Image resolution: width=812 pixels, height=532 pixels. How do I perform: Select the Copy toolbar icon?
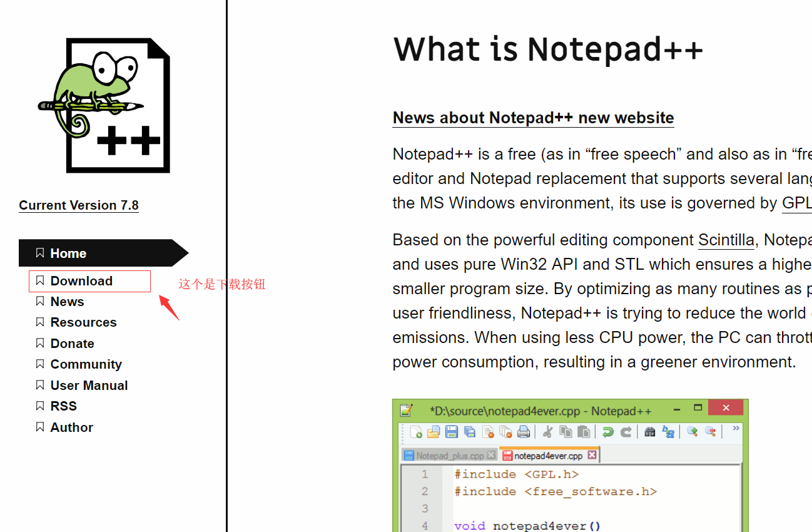(x=567, y=431)
